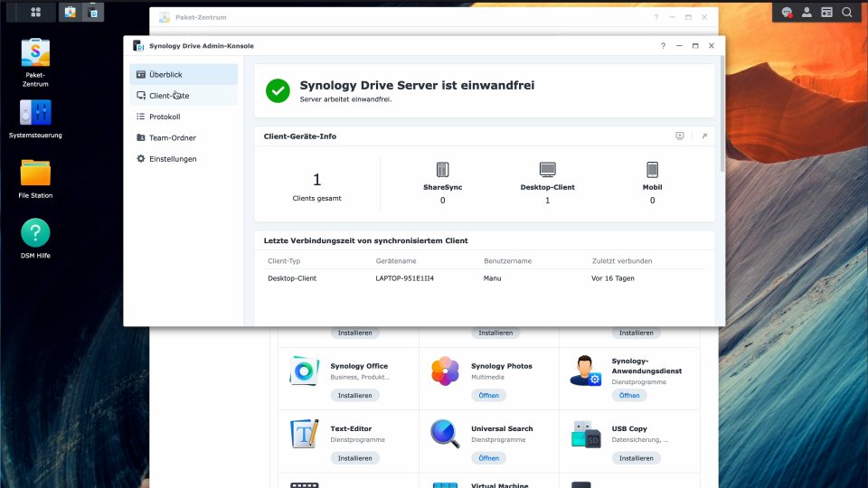Image resolution: width=868 pixels, height=488 pixels.
Task: Click the Zuletzt verbunden column header
Action: point(622,261)
